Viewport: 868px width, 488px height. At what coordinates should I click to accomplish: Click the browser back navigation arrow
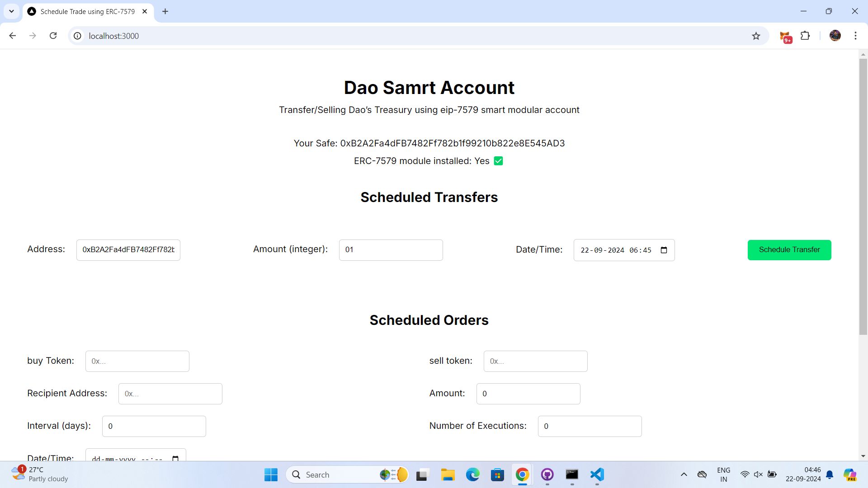pyautogui.click(x=13, y=36)
